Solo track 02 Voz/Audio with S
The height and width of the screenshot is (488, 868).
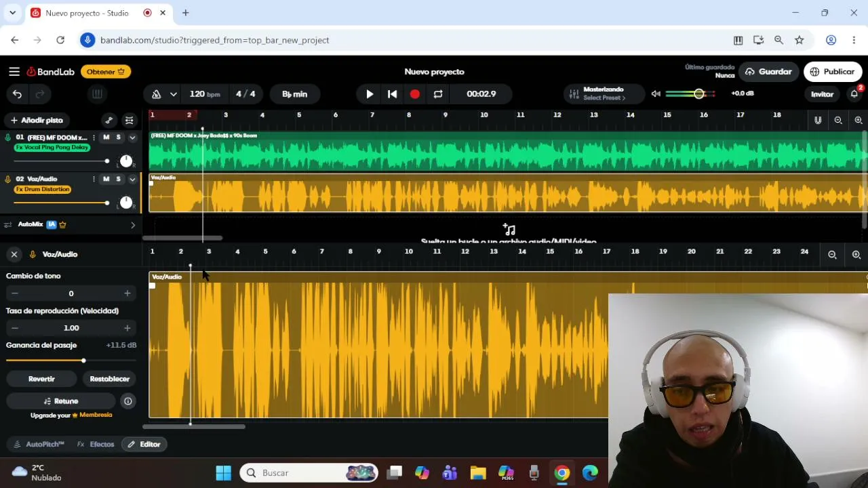click(x=118, y=179)
